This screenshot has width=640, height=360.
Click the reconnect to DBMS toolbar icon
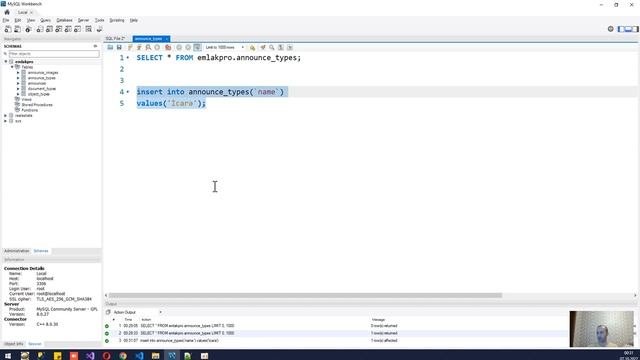pyautogui.click(x=99, y=29)
